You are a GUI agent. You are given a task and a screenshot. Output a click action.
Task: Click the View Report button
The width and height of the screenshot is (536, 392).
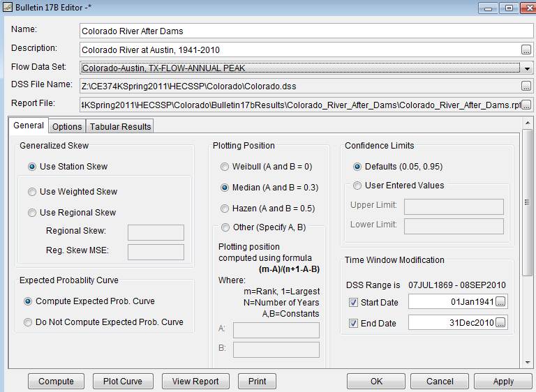[195, 381]
